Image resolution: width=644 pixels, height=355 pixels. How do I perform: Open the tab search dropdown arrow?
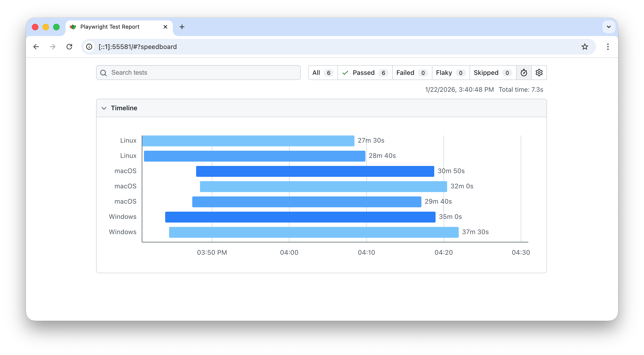tap(608, 27)
